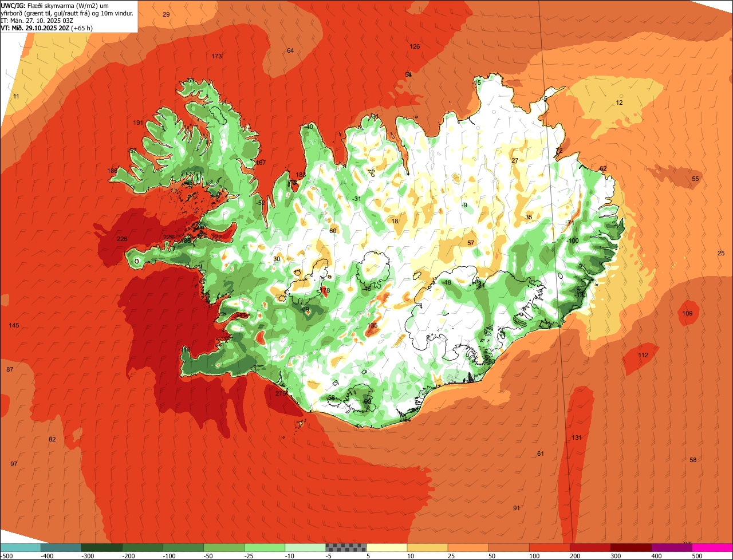Click the map value 229
Viewport: 733px width, 560px height.
pos(168,237)
